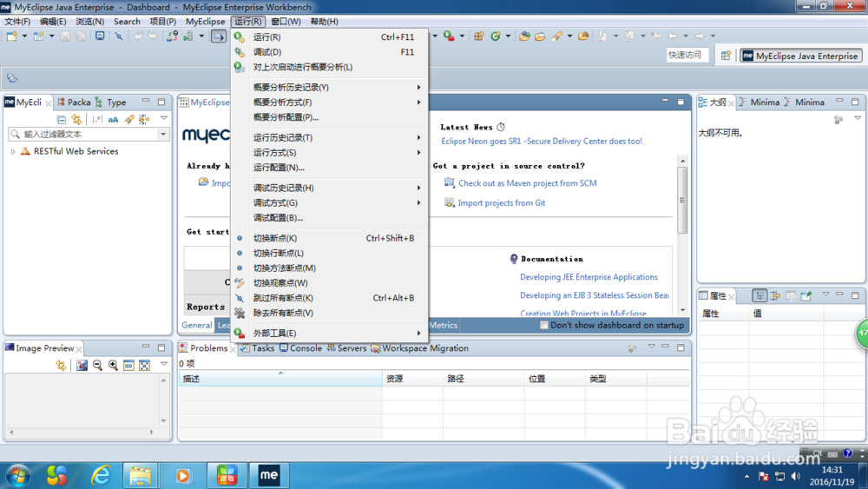
Task: Click the Image Preview horizontal scrollbar
Action: tap(82, 432)
